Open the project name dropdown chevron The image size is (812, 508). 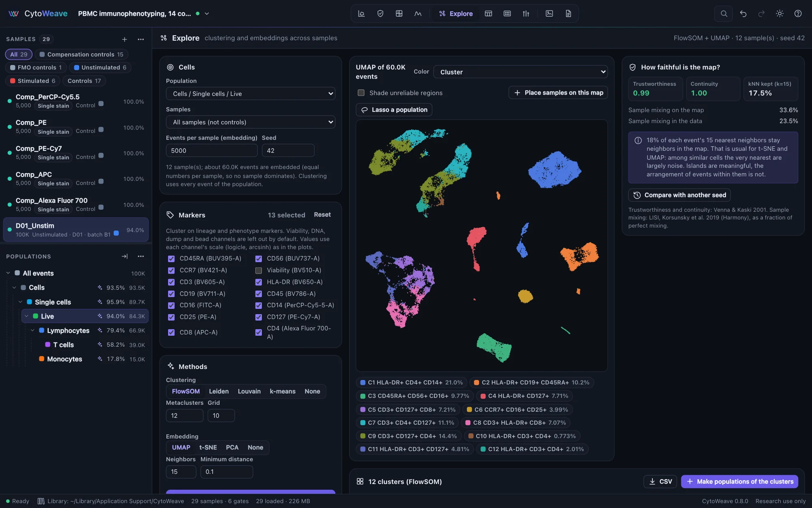click(x=207, y=13)
